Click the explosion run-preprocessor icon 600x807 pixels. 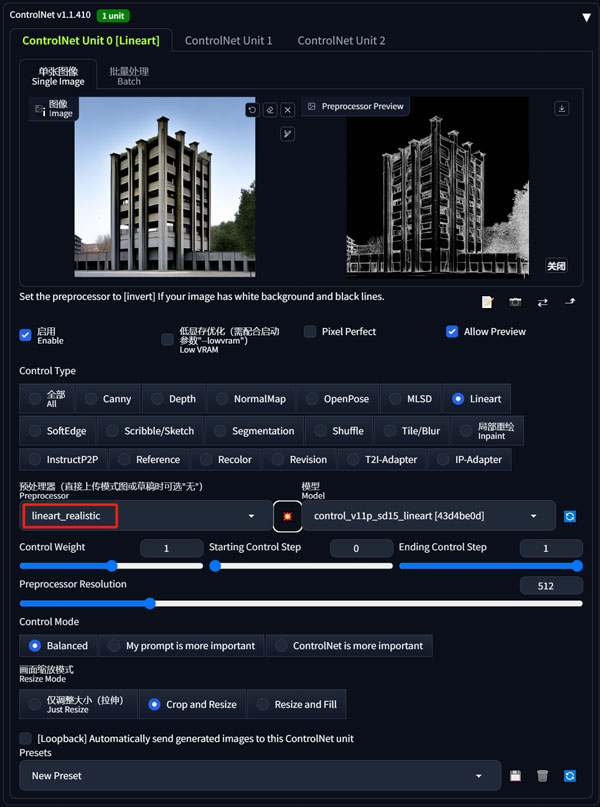point(287,516)
